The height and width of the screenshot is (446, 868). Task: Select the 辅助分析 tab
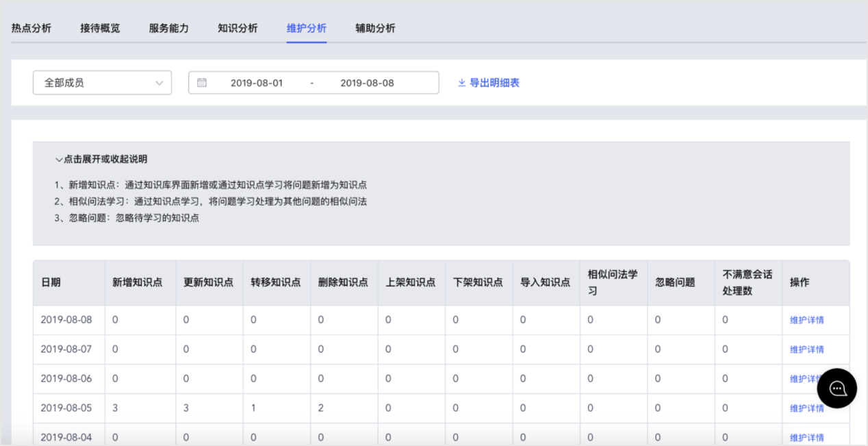pos(375,28)
